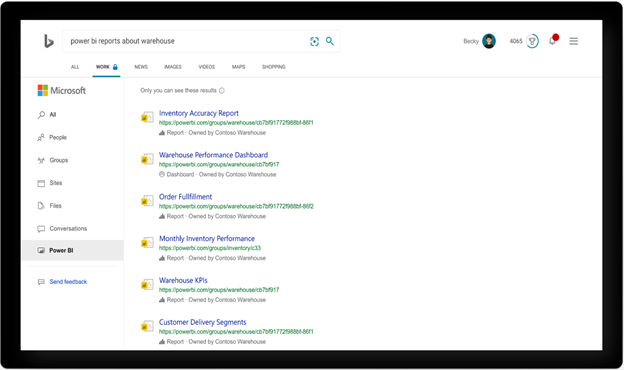Click URL under Warehouse Performance Dashboard
Viewport: 624px width, 370px height.
tap(219, 164)
